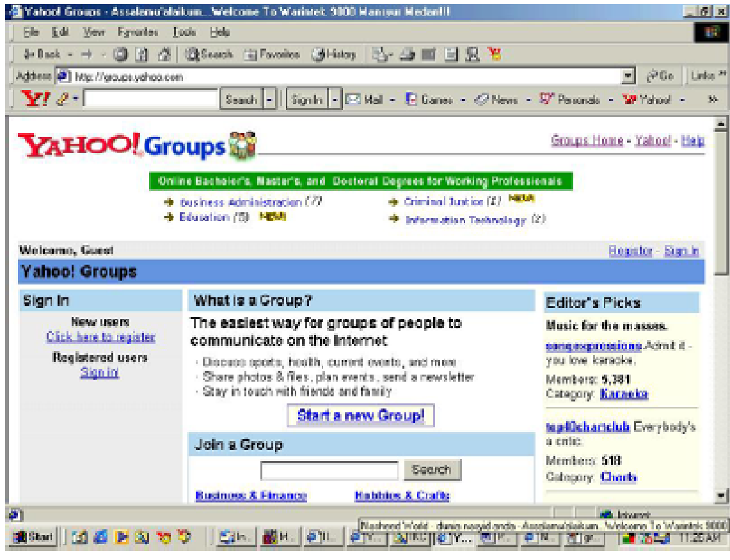The width and height of the screenshot is (730, 560).
Task: Click the pencil icon on Yahoo toolbar
Action: pyautogui.click(x=63, y=99)
